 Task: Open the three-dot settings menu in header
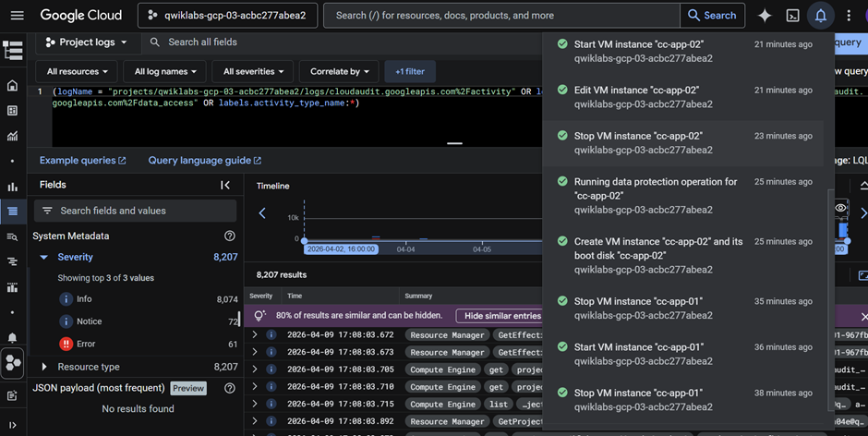pos(849,16)
